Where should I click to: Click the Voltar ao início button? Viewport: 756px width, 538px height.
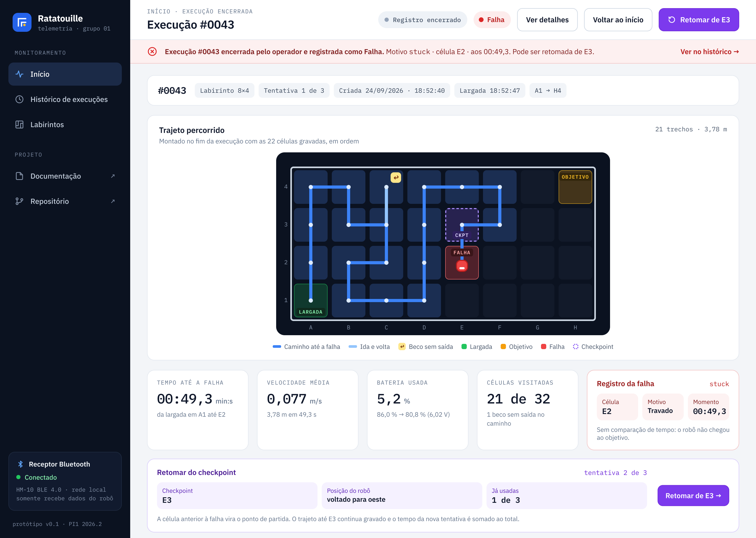(x=618, y=20)
